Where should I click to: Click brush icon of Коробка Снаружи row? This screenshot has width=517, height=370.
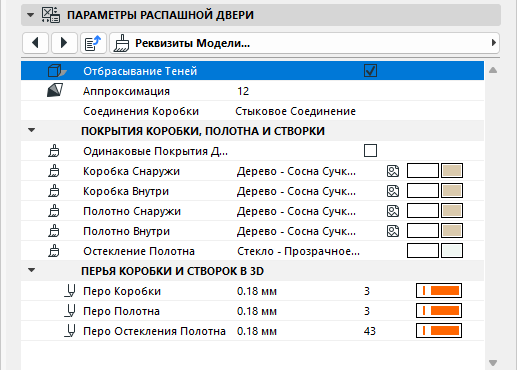tap(54, 171)
